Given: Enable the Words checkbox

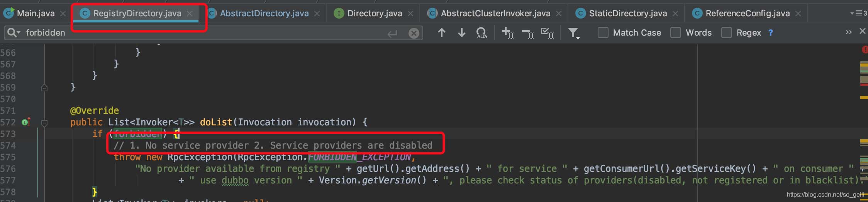Looking at the screenshot, I should [x=675, y=33].
